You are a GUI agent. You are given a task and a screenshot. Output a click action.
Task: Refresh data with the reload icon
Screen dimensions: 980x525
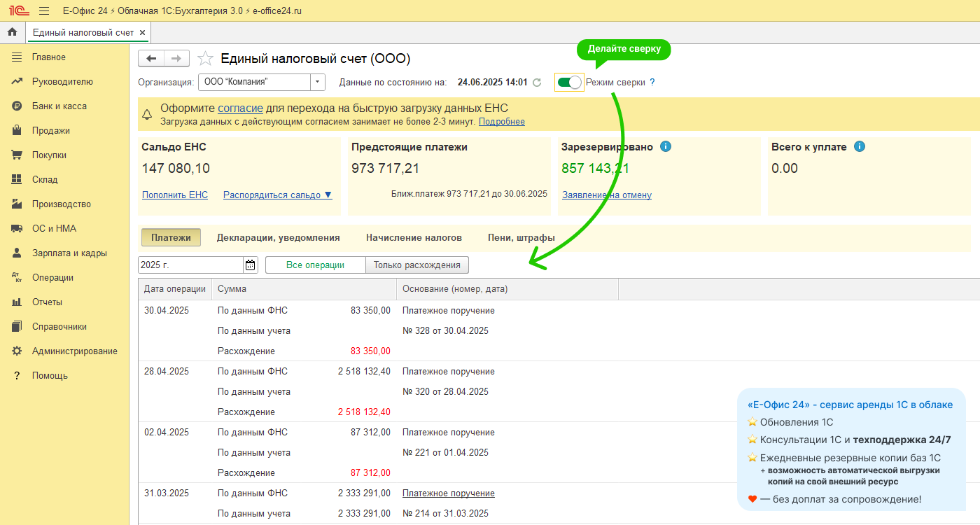[537, 83]
